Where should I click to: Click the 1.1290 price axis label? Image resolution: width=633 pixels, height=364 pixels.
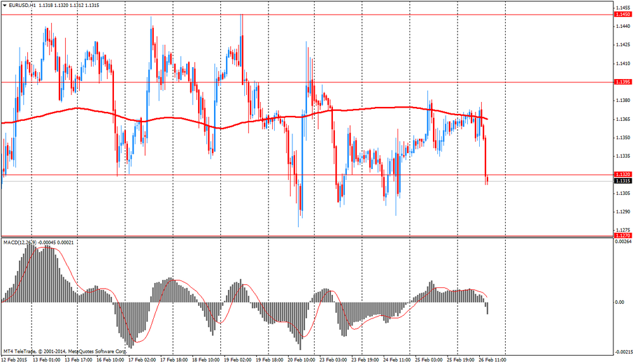click(x=623, y=212)
